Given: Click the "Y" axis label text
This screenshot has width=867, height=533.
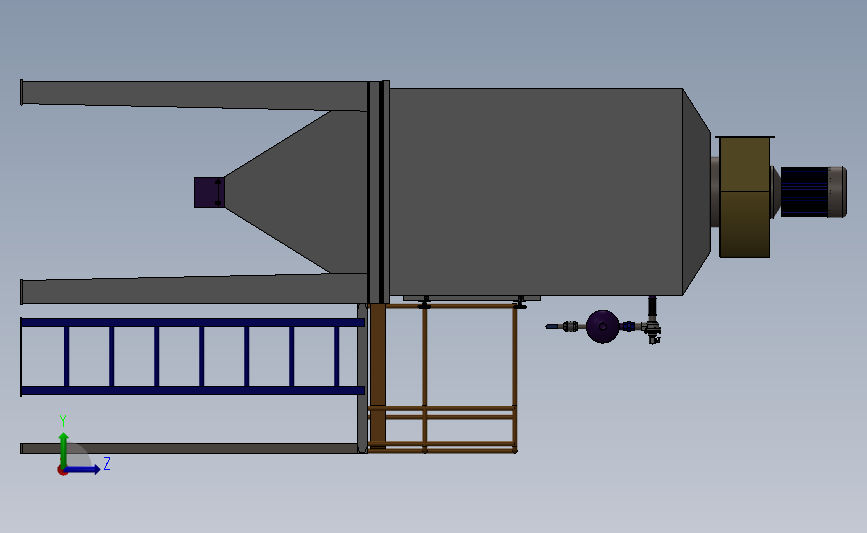Looking at the screenshot, I should pyautogui.click(x=63, y=421).
